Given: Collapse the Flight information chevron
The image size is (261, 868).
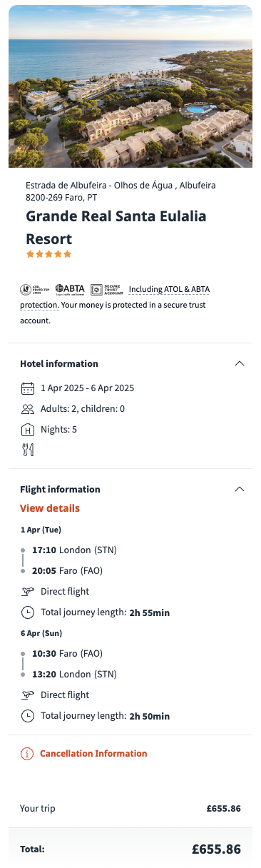Looking at the screenshot, I should click(240, 489).
